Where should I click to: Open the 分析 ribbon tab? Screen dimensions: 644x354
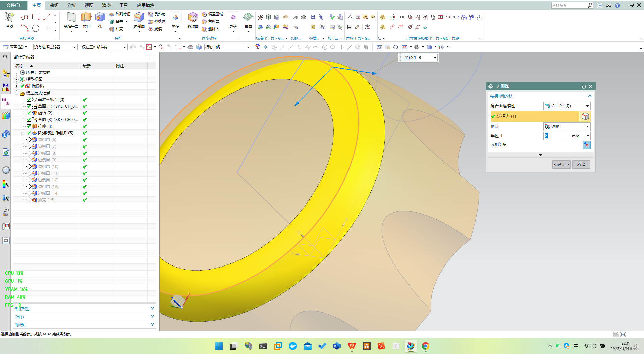[71, 5]
